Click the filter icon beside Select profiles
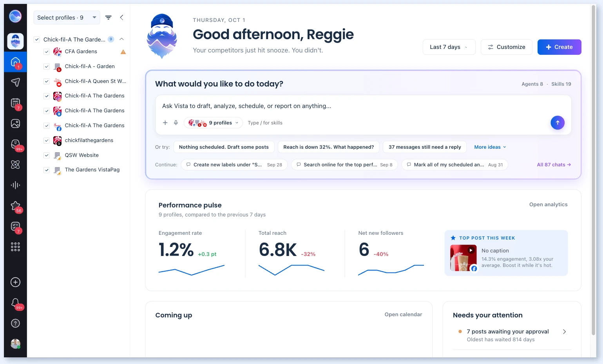This screenshot has height=364, width=603. [x=109, y=18]
